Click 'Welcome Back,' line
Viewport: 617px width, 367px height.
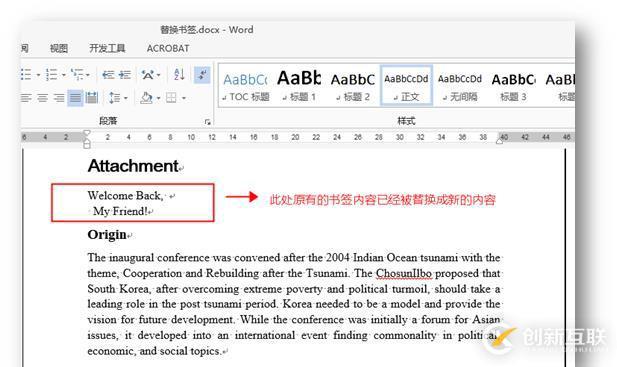(x=125, y=195)
